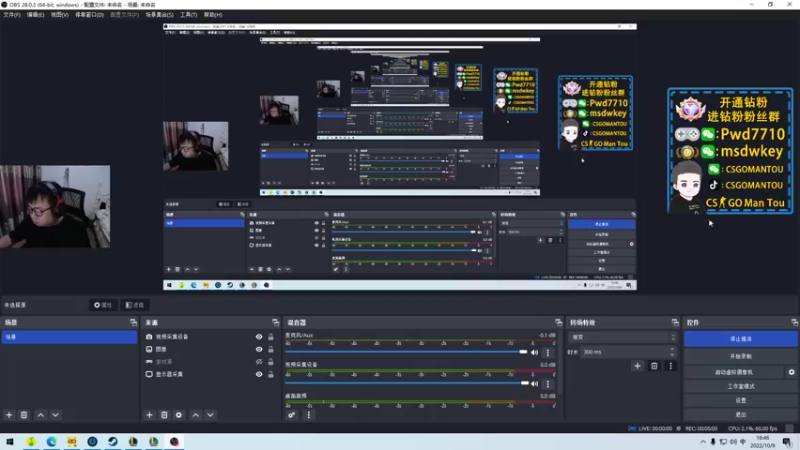Open Scene Collection menu
Viewport: 800px width, 450px height.
tap(159, 15)
